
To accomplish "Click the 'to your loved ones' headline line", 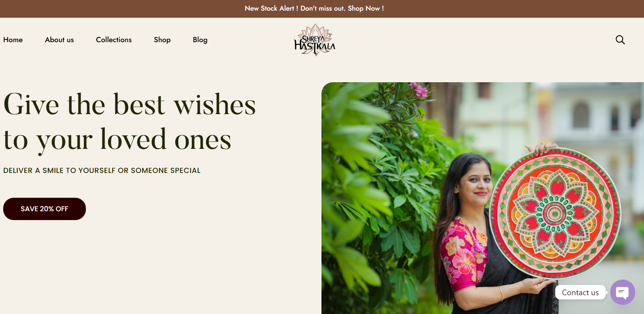I will tap(117, 140).
